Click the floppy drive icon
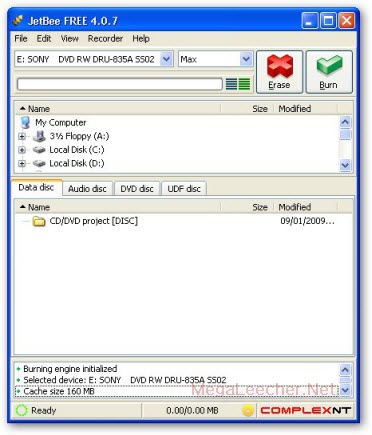 pos(39,136)
